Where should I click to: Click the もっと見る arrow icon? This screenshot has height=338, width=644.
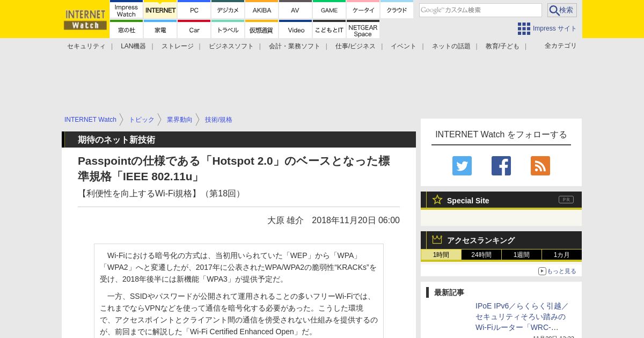[542, 271]
